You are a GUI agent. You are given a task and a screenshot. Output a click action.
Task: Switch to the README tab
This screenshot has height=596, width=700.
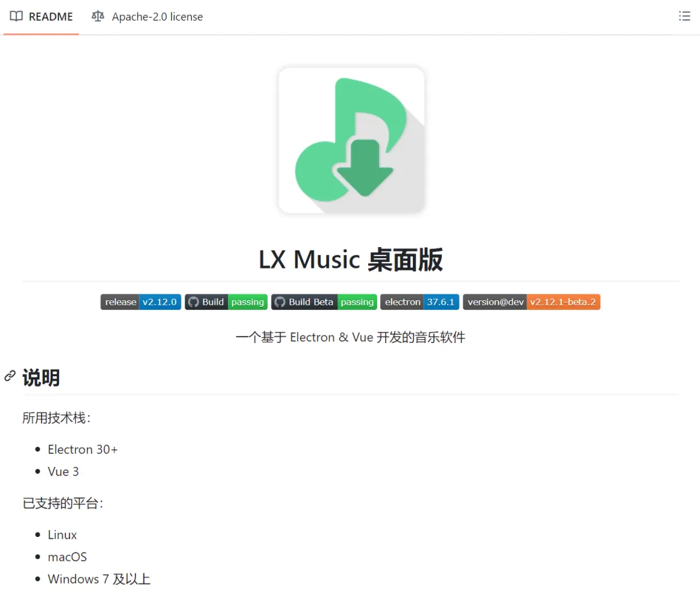click(41, 17)
